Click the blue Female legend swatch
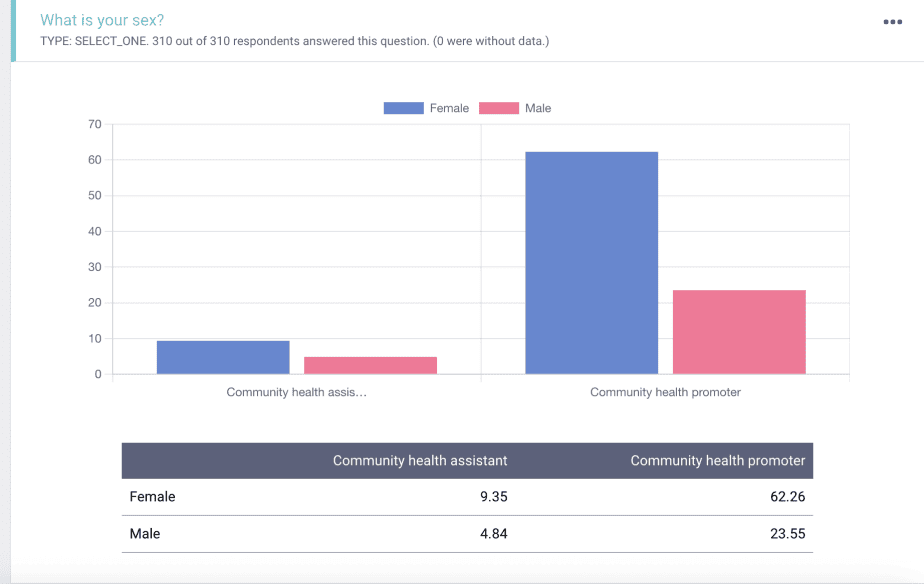924x584 pixels. click(x=403, y=108)
